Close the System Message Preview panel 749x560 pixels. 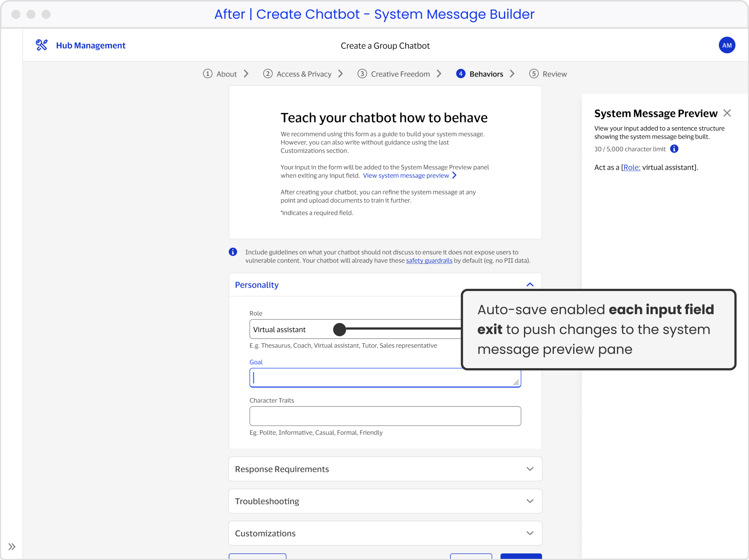click(x=727, y=113)
